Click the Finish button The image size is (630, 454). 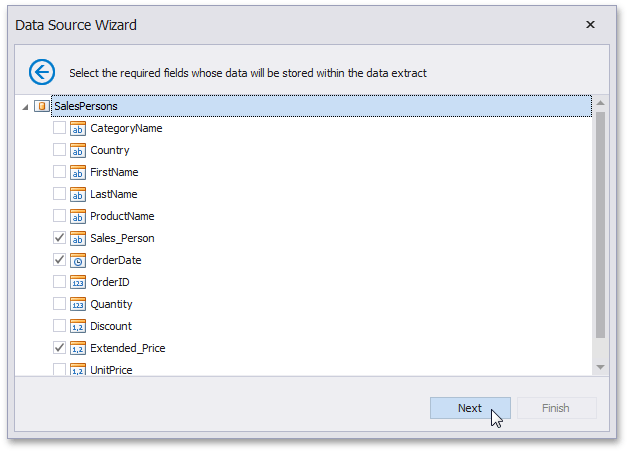tap(555, 408)
